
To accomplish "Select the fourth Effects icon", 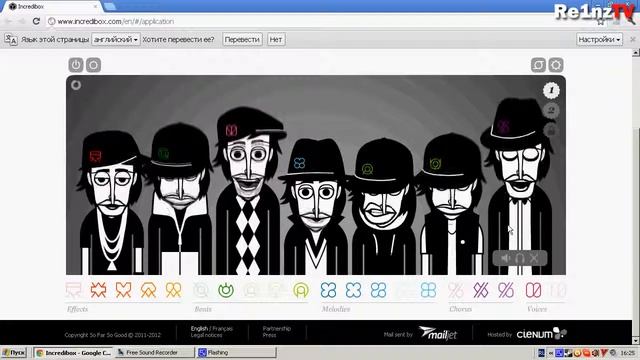I will coord(148,290).
